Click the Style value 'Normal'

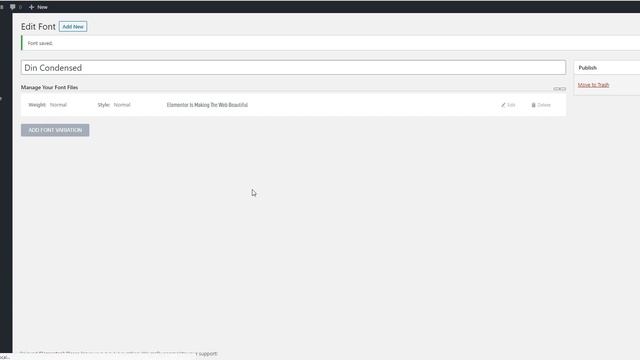click(x=122, y=105)
